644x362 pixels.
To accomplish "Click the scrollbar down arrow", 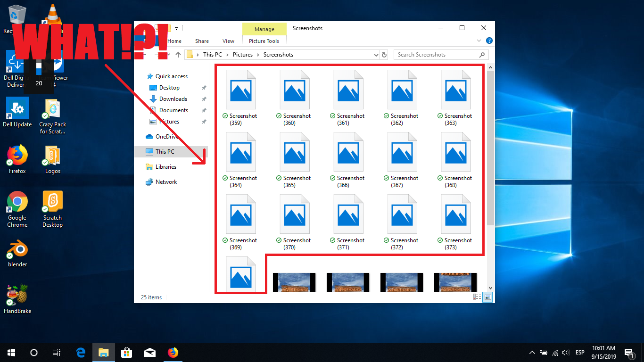I will click(x=490, y=288).
